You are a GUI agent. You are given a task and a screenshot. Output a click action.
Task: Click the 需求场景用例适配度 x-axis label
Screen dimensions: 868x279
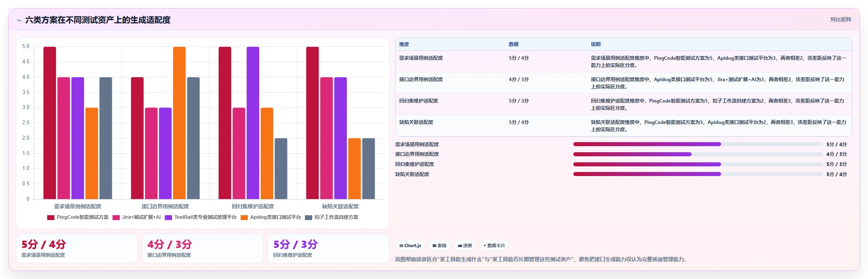[78, 206]
